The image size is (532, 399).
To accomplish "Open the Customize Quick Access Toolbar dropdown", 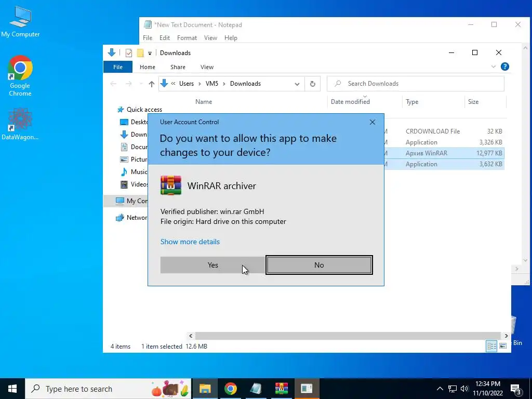I will [150, 54].
